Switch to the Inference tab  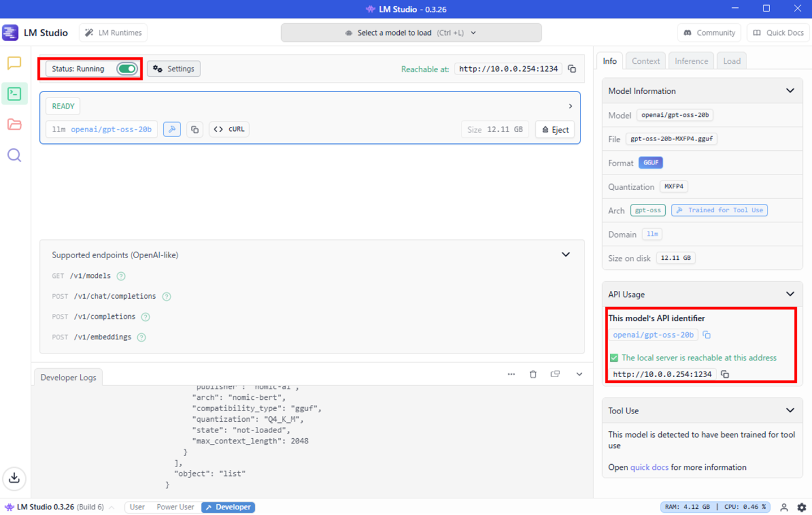691,61
